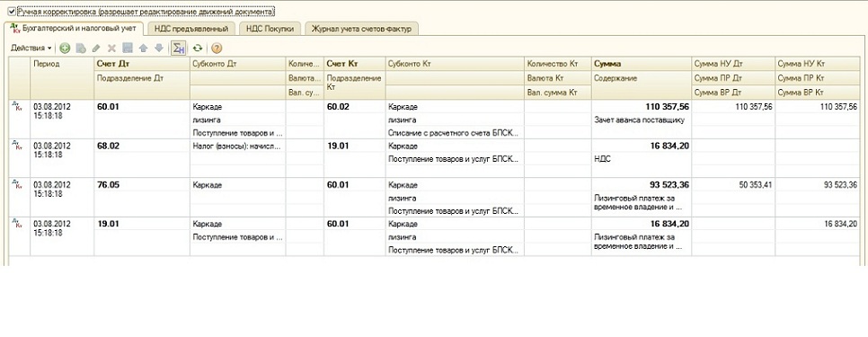Viewport: 868px width, 337px height.
Task: Select the debit account cell 60.01
Action: (142, 107)
